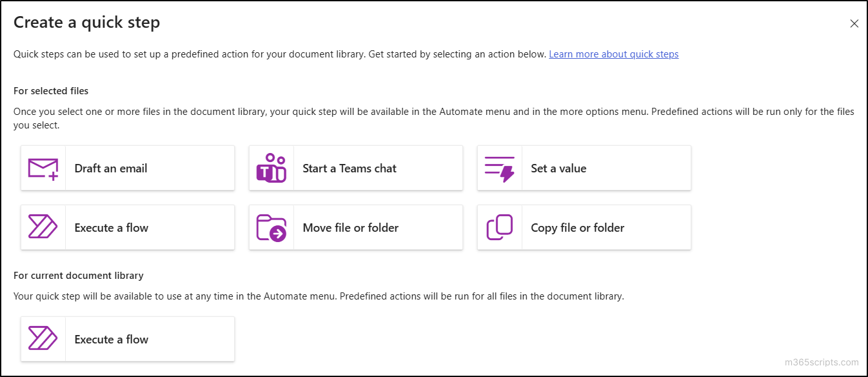
Task: Select Execute a flow for current document library
Action: (128, 339)
